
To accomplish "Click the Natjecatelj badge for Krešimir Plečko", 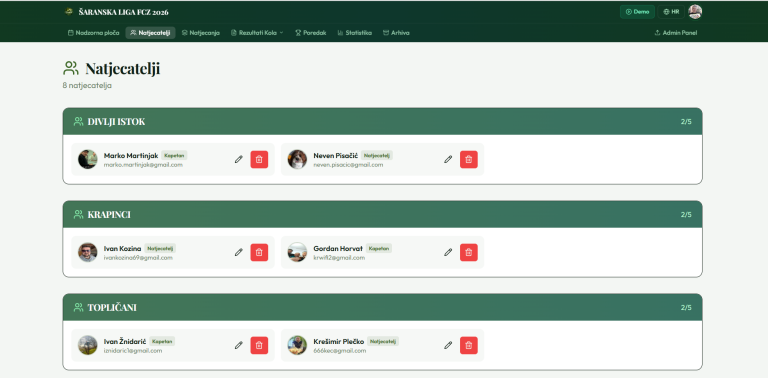I will pyautogui.click(x=384, y=341).
